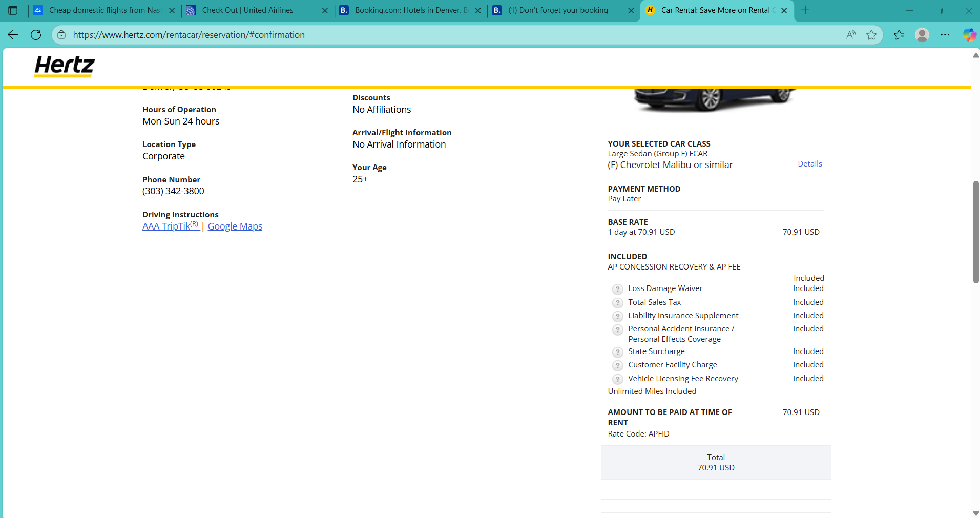Close the Booking.com Hotels in Denver tab

click(x=478, y=10)
